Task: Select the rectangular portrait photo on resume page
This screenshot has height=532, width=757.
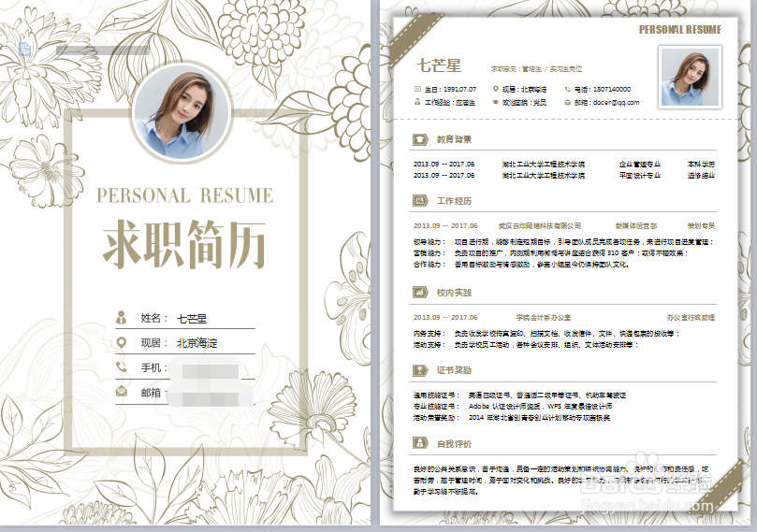Action: [x=690, y=77]
